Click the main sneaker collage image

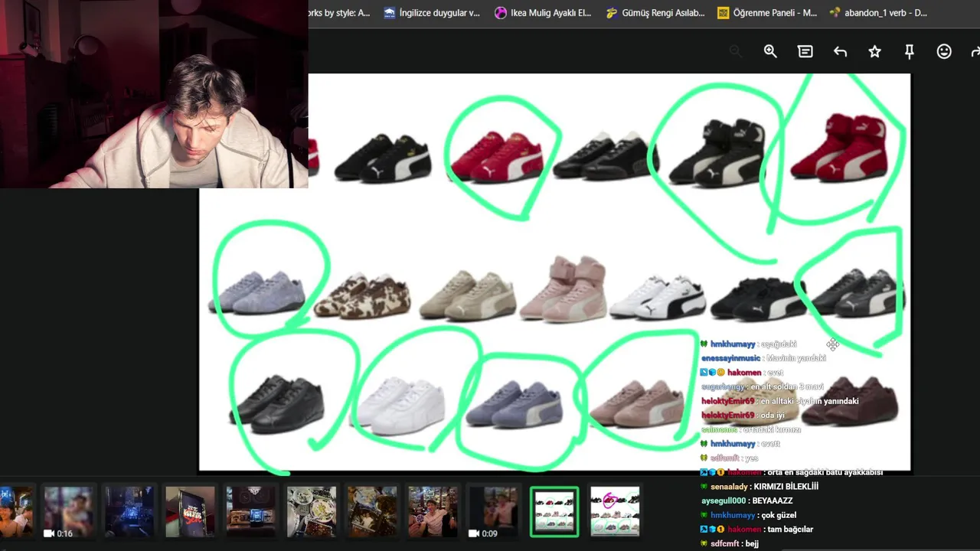coord(554,272)
